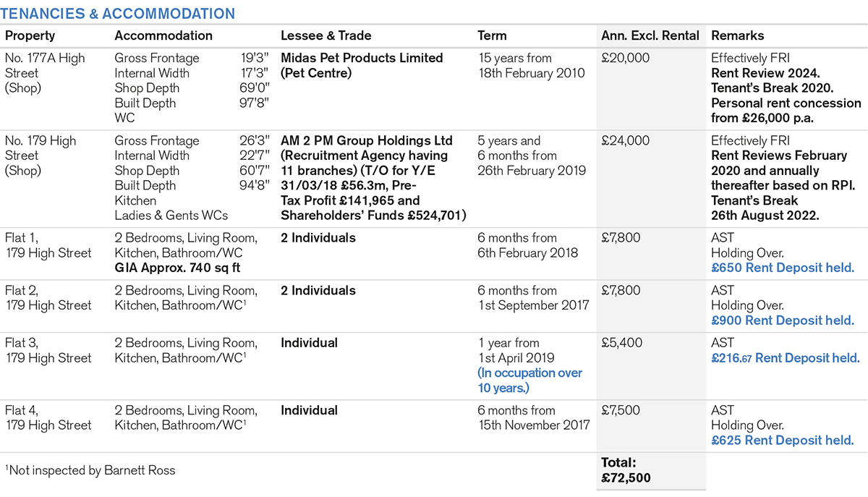Click the £625 Rent Deposit held text
This screenshot has width=868, height=497.
click(x=783, y=440)
